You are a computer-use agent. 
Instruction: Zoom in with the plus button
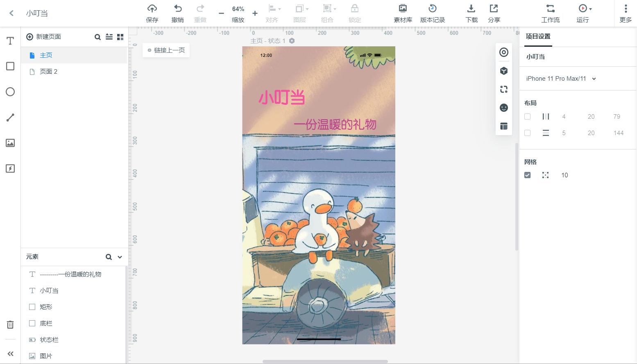tap(255, 14)
